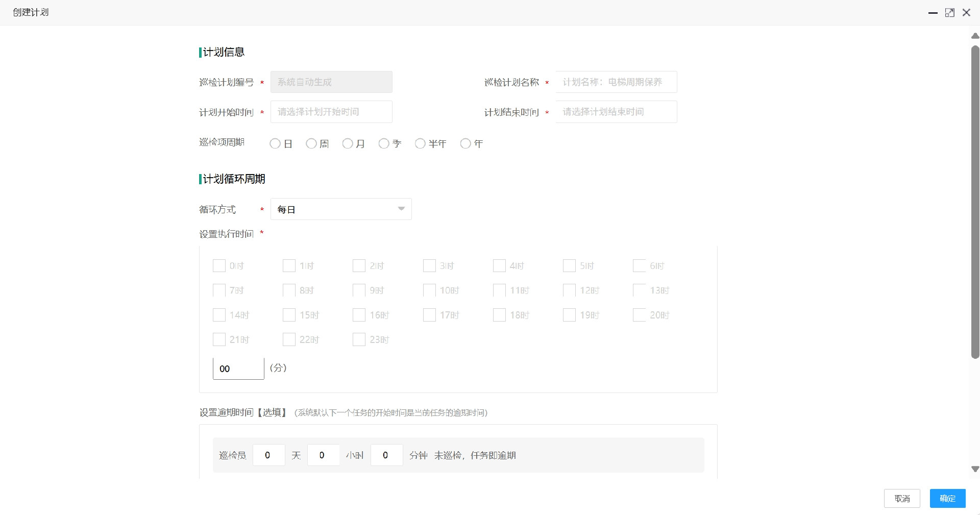The image size is (980, 515).
Task: Select the 日 inspection cycle radio button
Action: pyautogui.click(x=275, y=143)
